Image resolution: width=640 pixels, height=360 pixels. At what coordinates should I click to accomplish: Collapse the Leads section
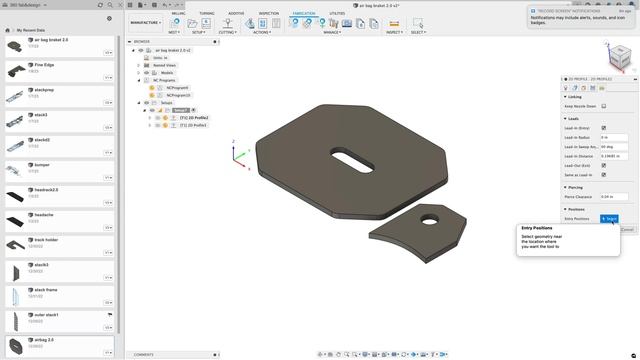(x=565, y=119)
